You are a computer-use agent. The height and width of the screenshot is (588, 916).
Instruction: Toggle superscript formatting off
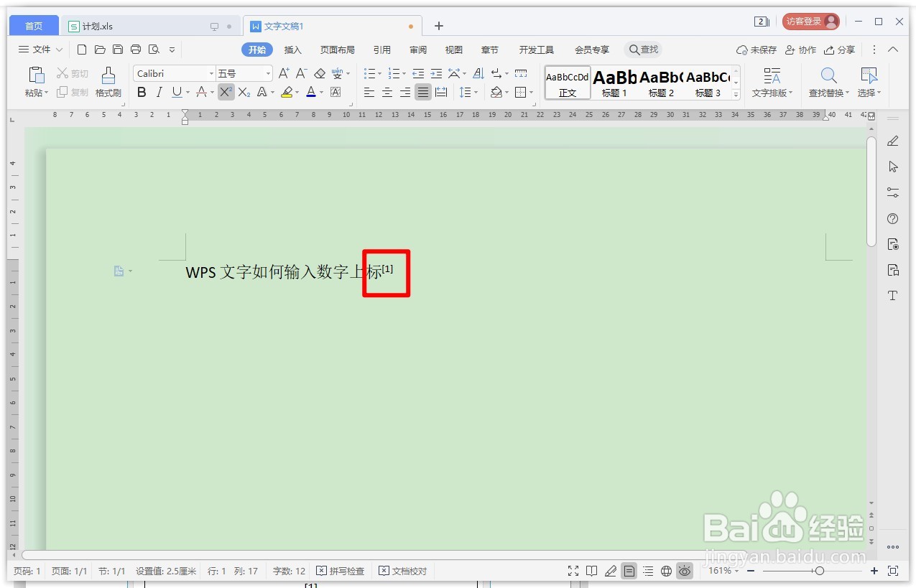coord(225,92)
